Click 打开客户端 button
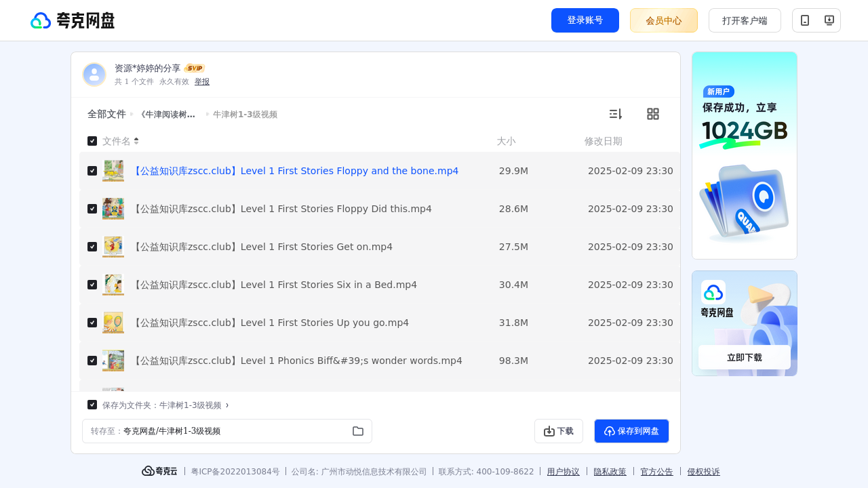The width and height of the screenshot is (868, 488). pyautogui.click(x=745, y=20)
